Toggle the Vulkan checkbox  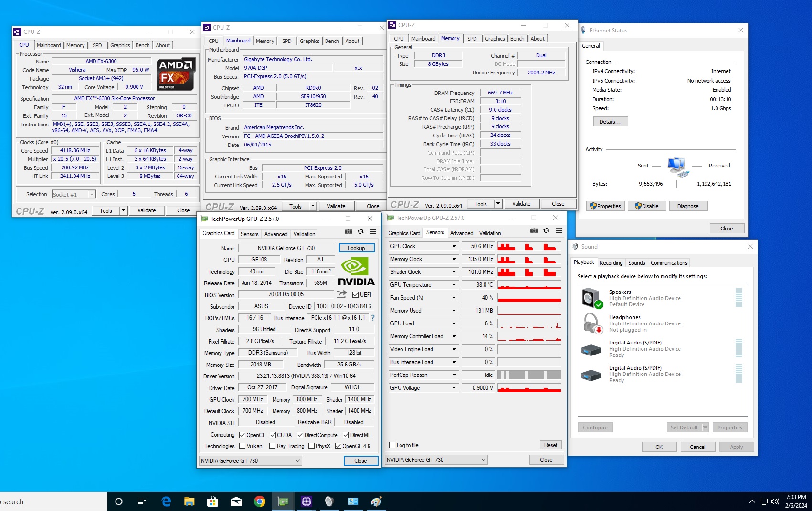(x=243, y=446)
